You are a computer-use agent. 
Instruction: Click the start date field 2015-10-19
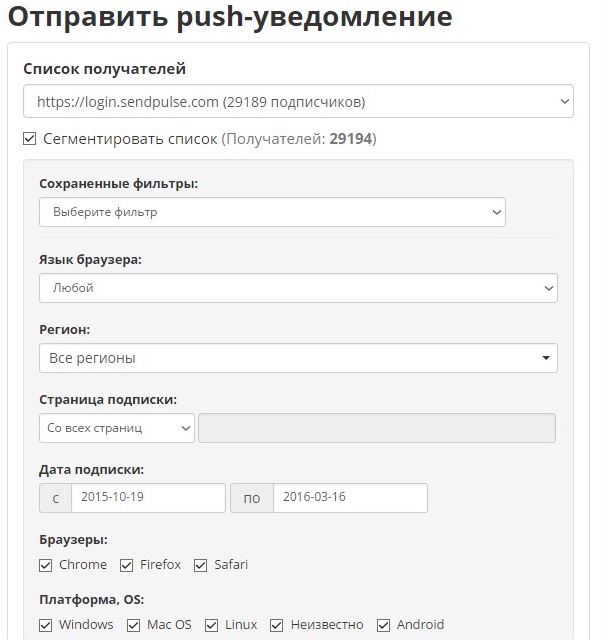[149, 498]
